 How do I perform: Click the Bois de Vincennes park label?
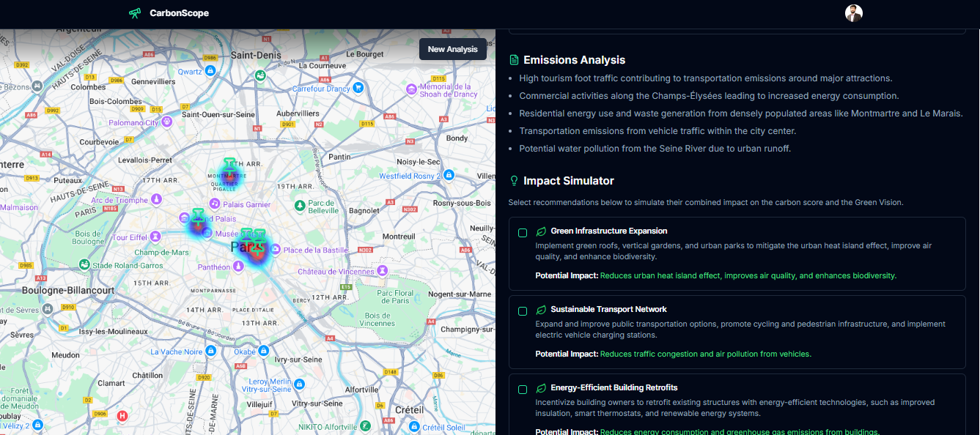coord(377,320)
